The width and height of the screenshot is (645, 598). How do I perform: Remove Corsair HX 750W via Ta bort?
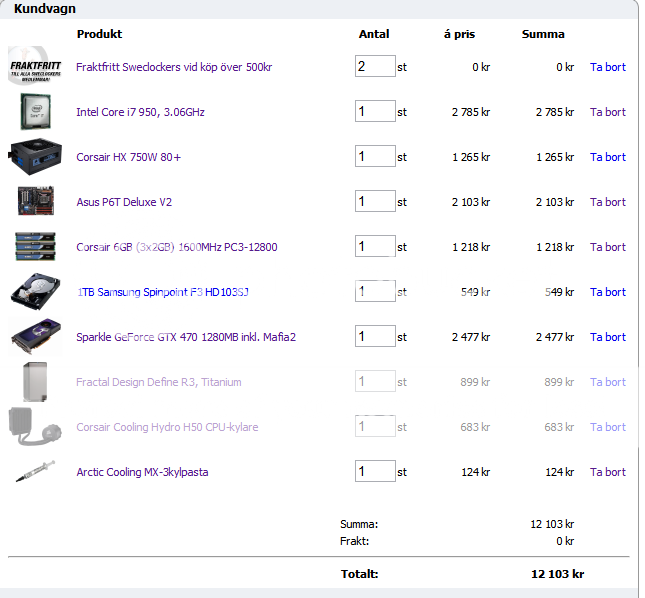(x=607, y=157)
